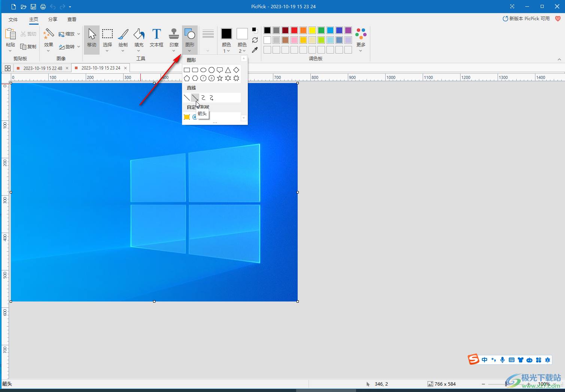The width and height of the screenshot is (565, 392).
Task: Click the Cut (剪切) button
Action: pyautogui.click(x=28, y=34)
